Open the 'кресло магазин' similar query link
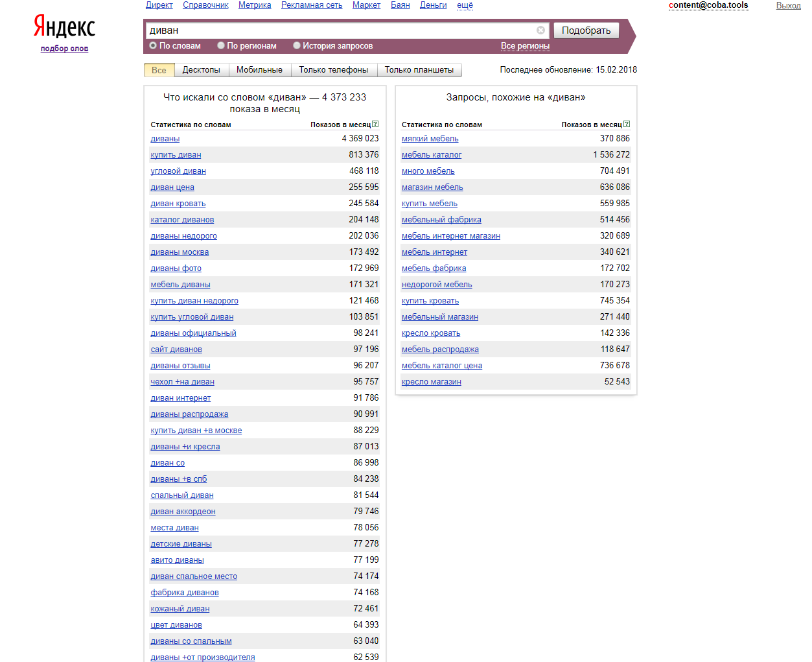The width and height of the screenshot is (812, 662). [431, 382]
